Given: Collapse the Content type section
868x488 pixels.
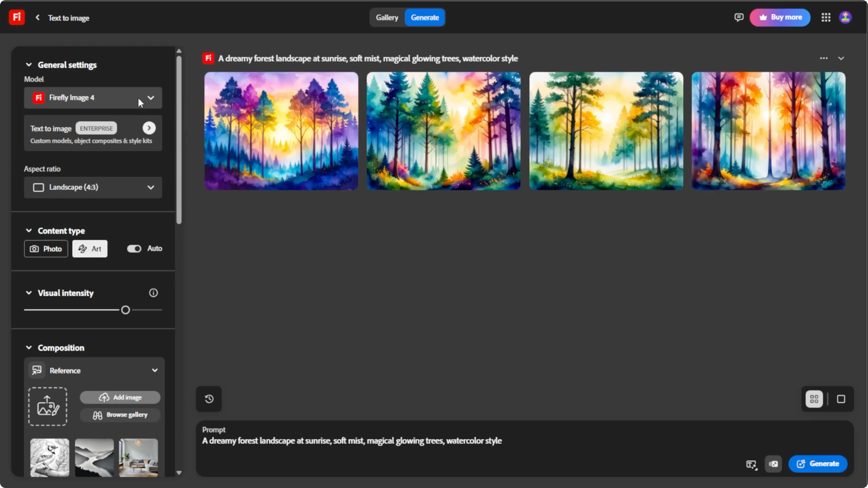Looking at the screenshot, I should 29,231.
